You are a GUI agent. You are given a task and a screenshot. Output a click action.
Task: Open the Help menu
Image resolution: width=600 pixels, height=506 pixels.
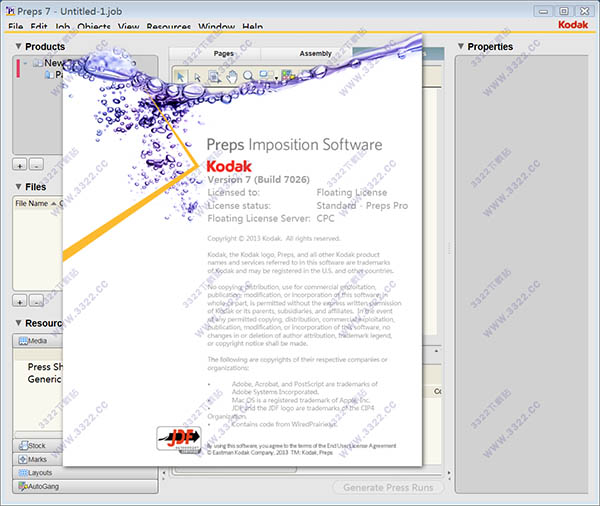(253, 27)
